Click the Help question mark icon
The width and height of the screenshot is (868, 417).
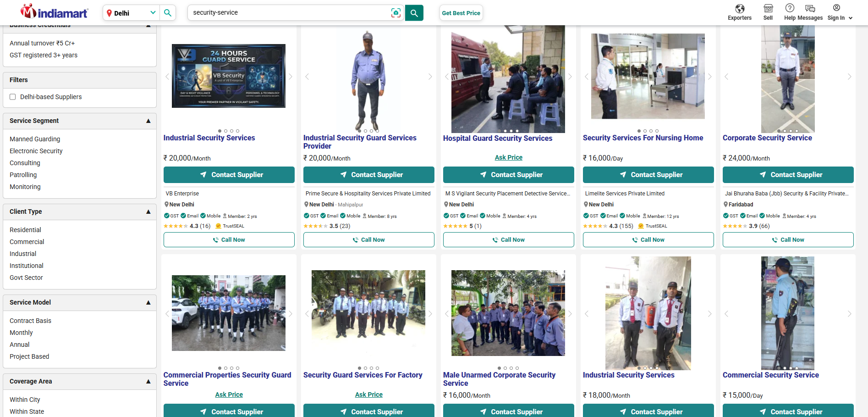tap(790, 8)
